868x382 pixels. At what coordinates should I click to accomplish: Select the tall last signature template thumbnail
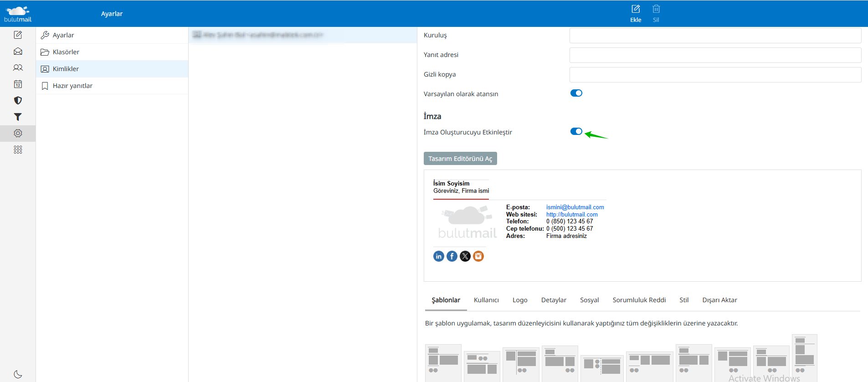pyautogui.click(x=805, y=358)
